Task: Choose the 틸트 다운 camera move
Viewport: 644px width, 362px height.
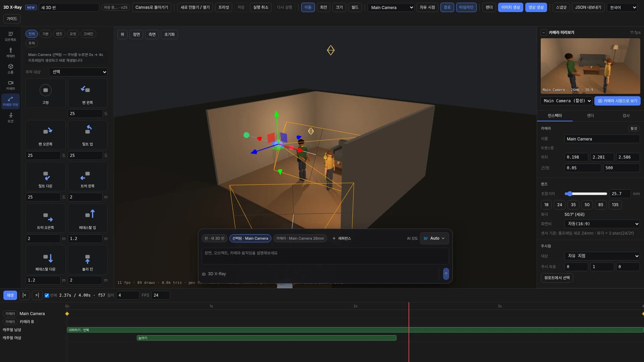Action: [46, 177]
